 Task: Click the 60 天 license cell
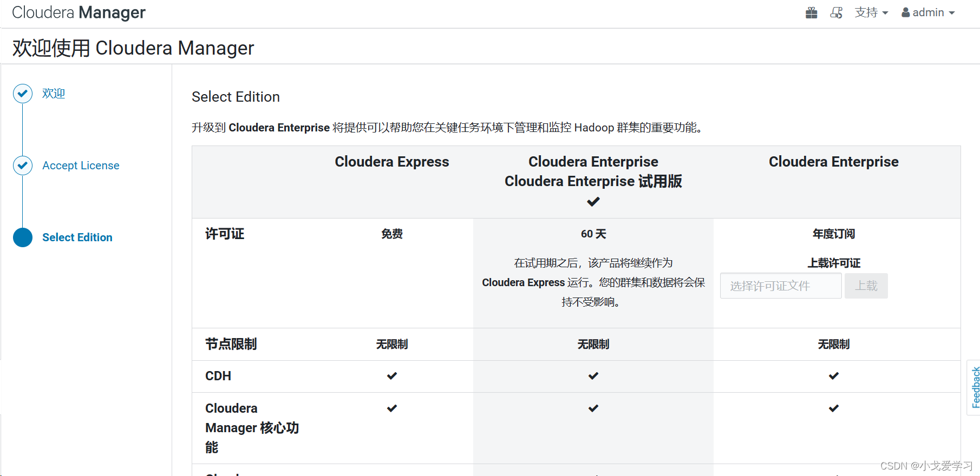[x=593, y=234]
